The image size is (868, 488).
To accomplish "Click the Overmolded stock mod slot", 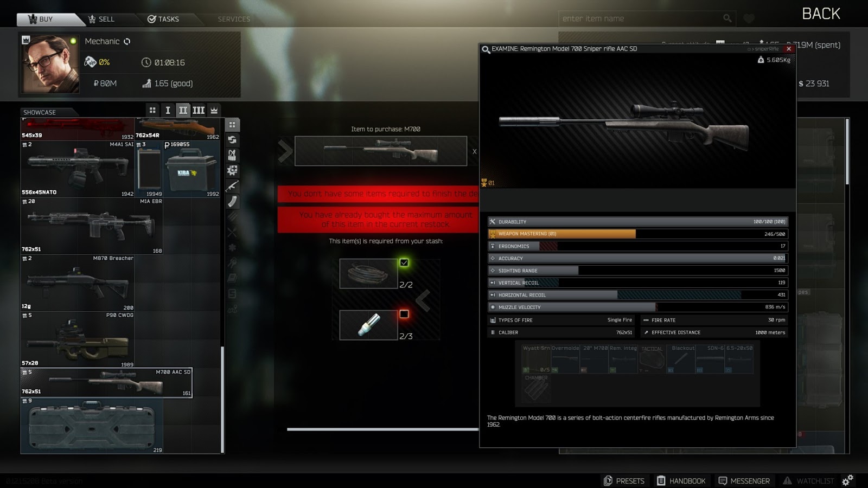I will (x=565, y=359).
